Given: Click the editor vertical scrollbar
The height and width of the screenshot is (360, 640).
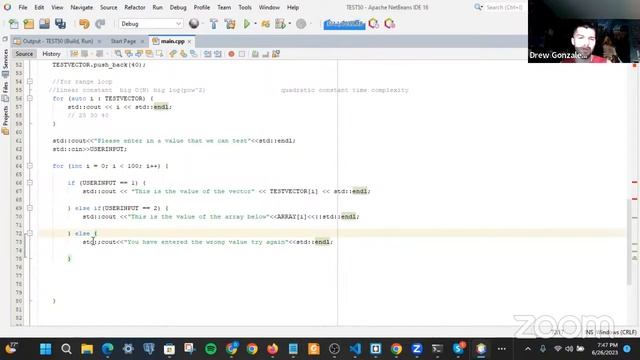Looking at the screenshot, I should pyautogui.click(x=629, y=241).
